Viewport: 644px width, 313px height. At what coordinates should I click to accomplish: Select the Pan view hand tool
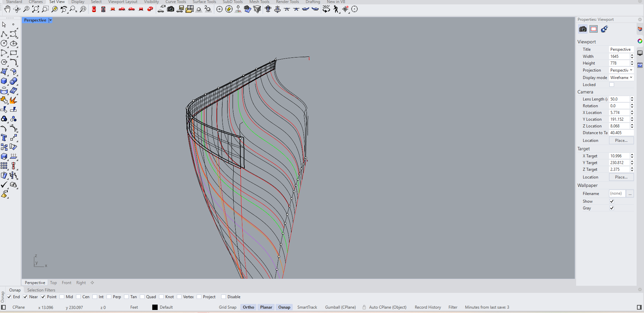7,9
